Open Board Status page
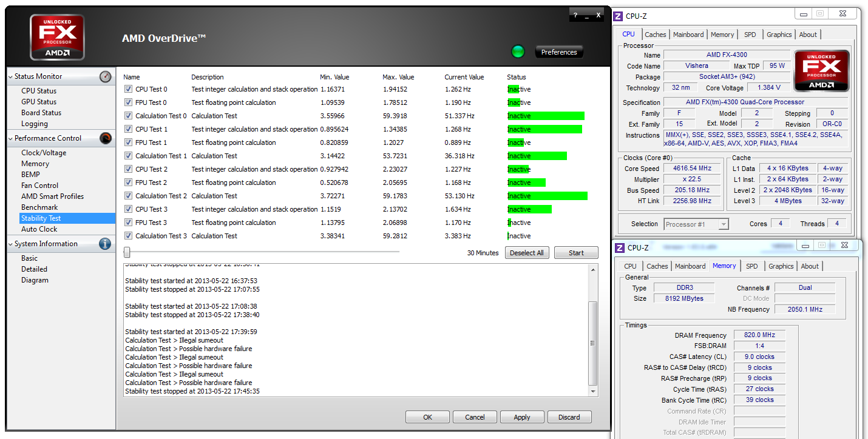This screenshot has height=439, width=868. pyautogui.click(x=41, y=113)
